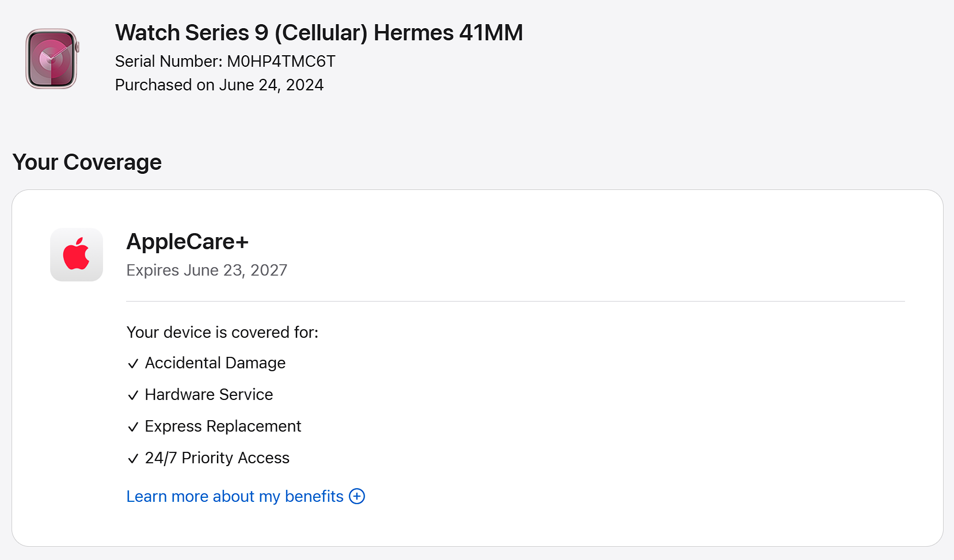954x560 pixels.
Task: Click the Watch Series 9 Hermes title
Action: point(318,33)
